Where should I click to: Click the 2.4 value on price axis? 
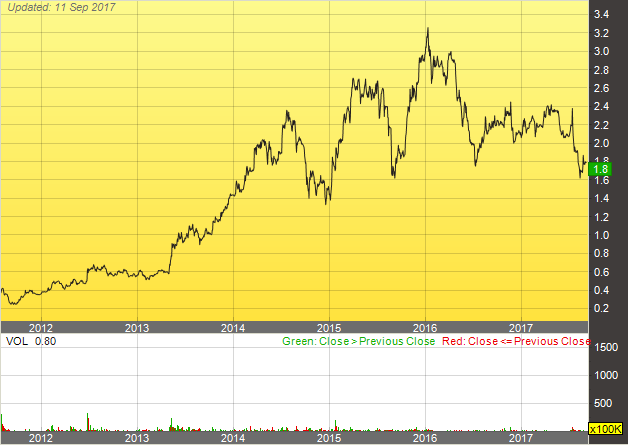point(602,106)
